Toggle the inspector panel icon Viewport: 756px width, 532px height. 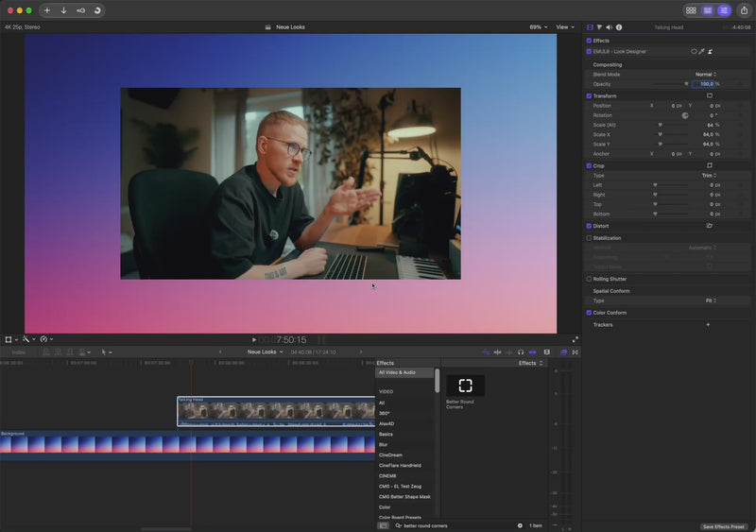[724, 10]
